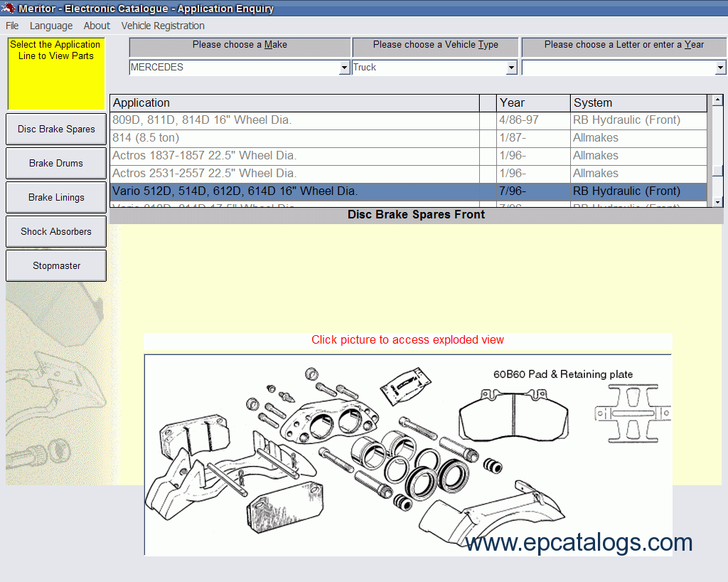Click RB Hydraulic (Front) in the 809D row

tap(638, 120)
